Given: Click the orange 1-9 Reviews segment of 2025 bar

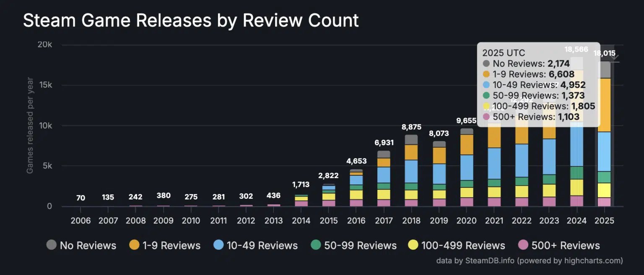Looking at the screenshot, I should tap(604, 105).
